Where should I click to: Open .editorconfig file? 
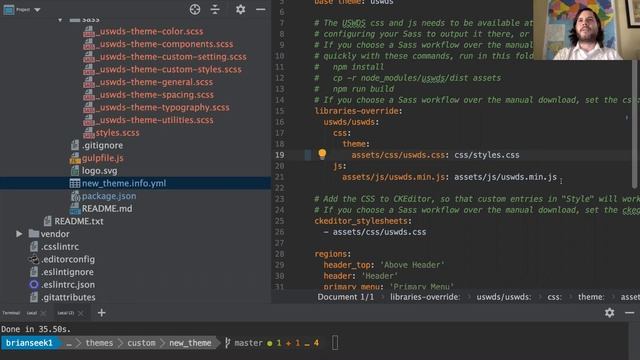(x=67, y=259)
